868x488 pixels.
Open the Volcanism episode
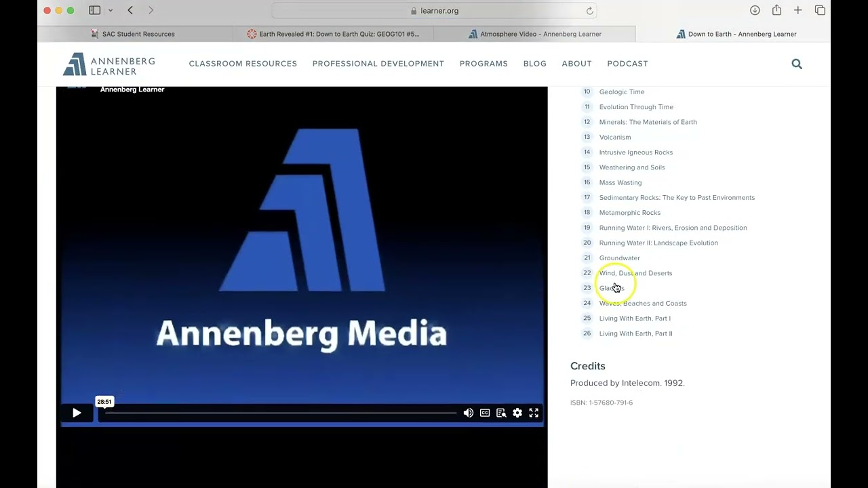click(615, 137)
